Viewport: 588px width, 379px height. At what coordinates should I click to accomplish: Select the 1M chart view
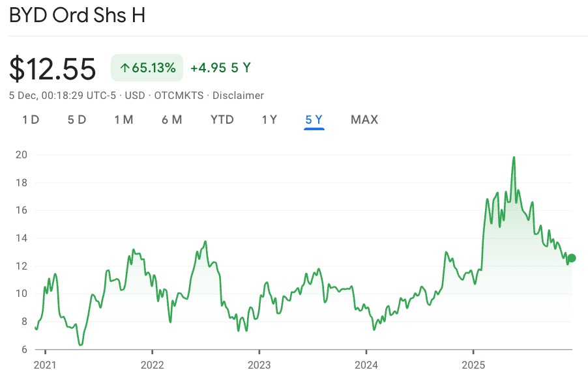(124, 120)
